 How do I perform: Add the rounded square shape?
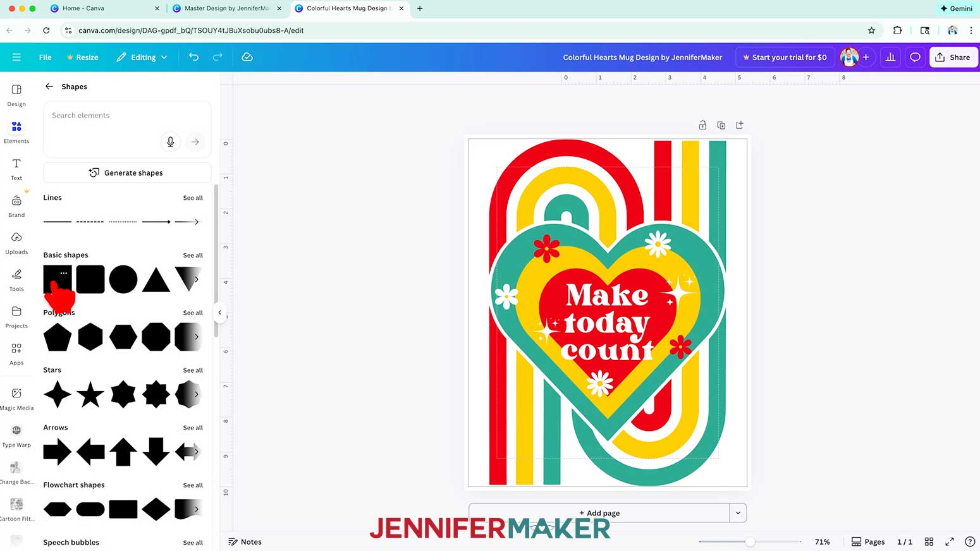point(90,279)
